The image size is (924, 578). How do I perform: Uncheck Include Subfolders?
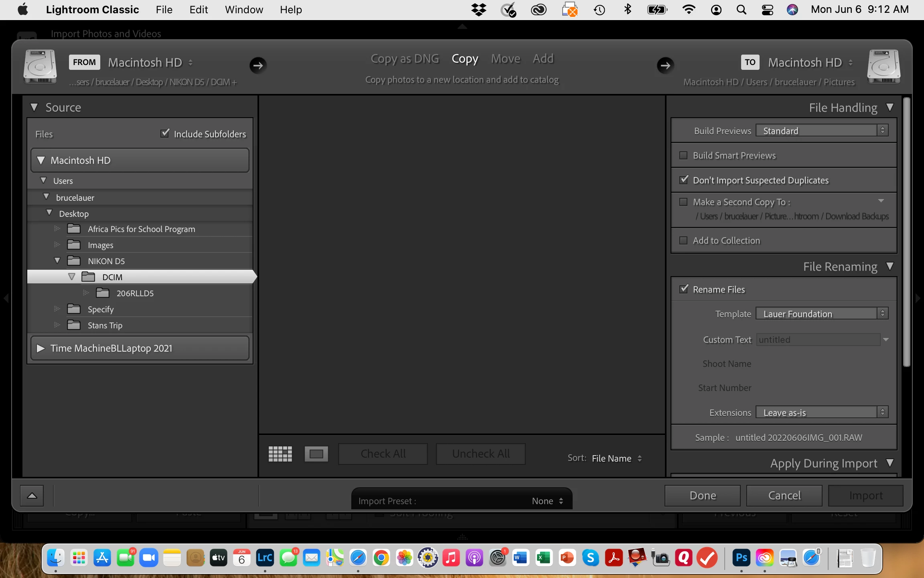click(x=165, y=133)
